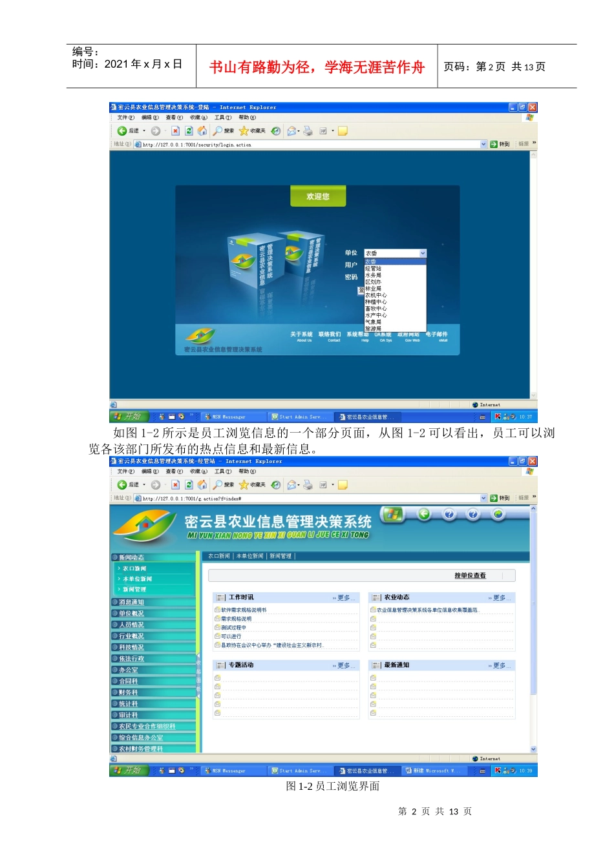The image size is (614, 868).
Task: Open 财务科 section in sidebar
Action: tap(154, 692)
